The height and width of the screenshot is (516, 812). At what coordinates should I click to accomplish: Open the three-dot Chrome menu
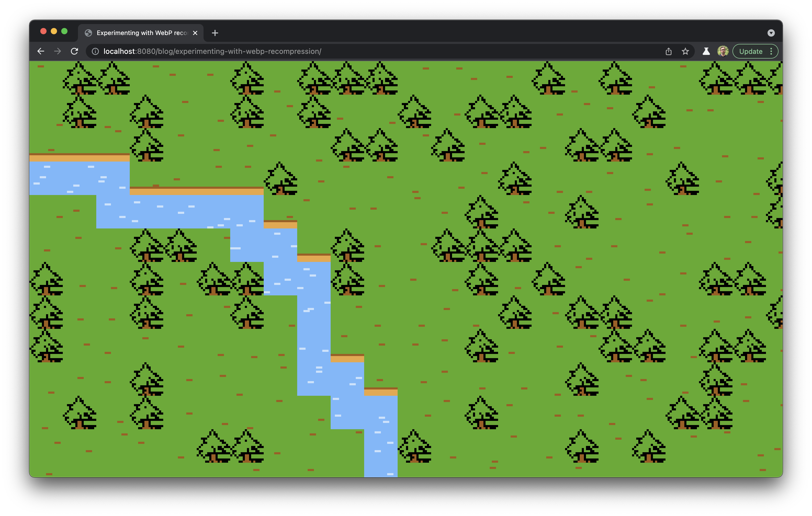tap(771, 51)
